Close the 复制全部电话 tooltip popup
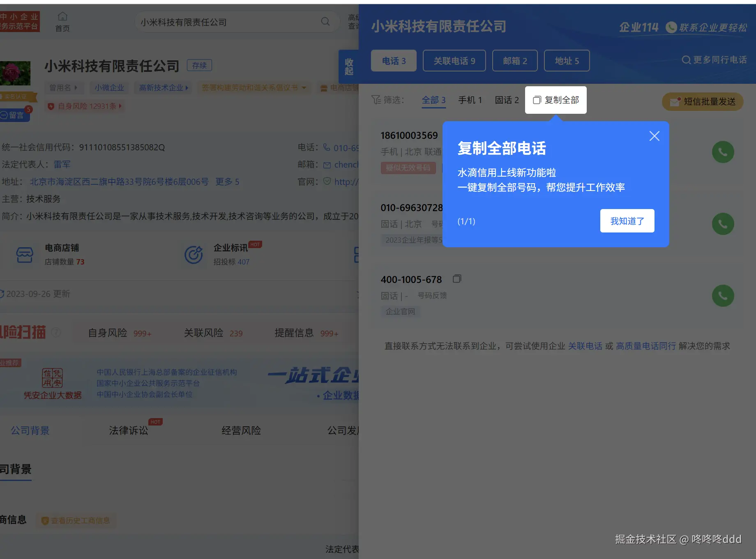 pyautogui.click(x=654, y=136)
